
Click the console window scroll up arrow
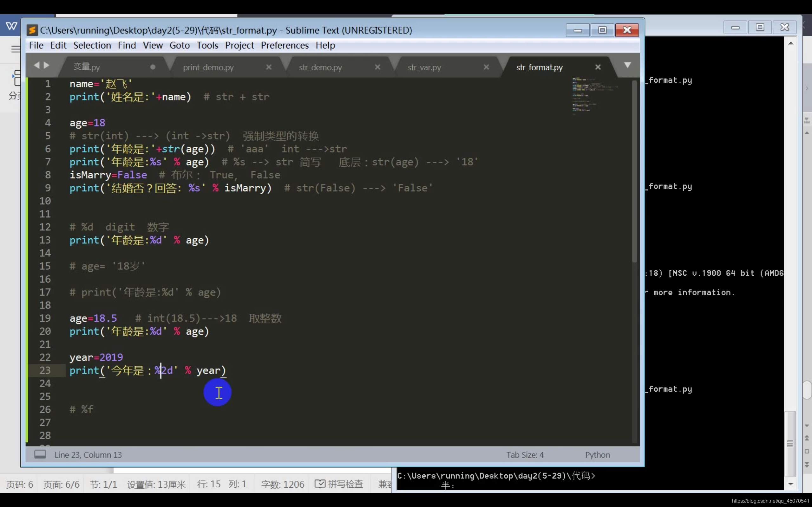tap(791, 43)
